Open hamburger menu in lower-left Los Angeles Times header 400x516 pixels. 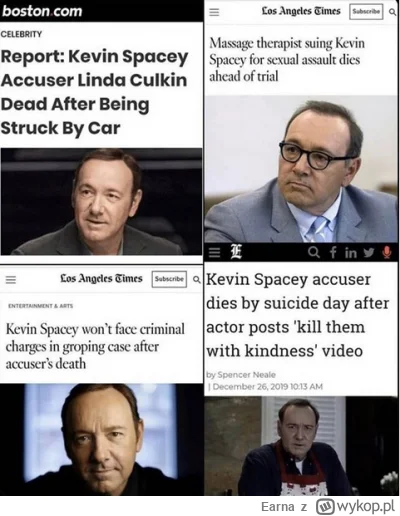(11, 279)
